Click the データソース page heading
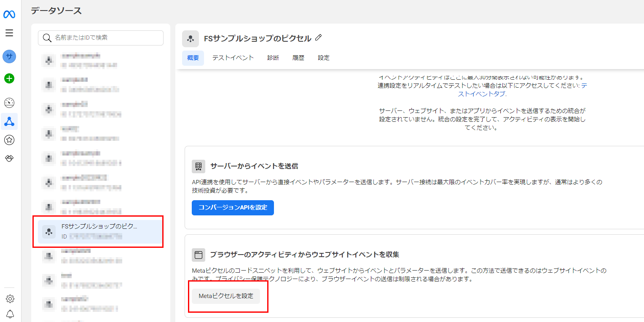644x322 pixels. 56,11
